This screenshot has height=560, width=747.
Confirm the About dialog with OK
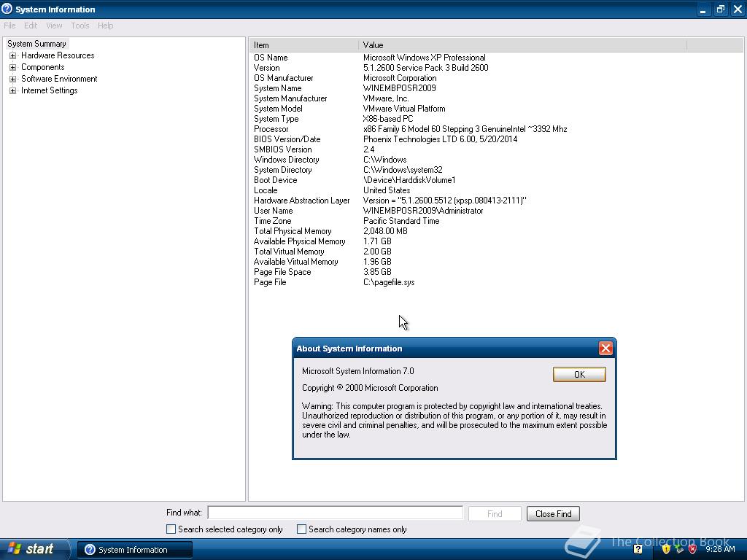(x=579, y=374)
